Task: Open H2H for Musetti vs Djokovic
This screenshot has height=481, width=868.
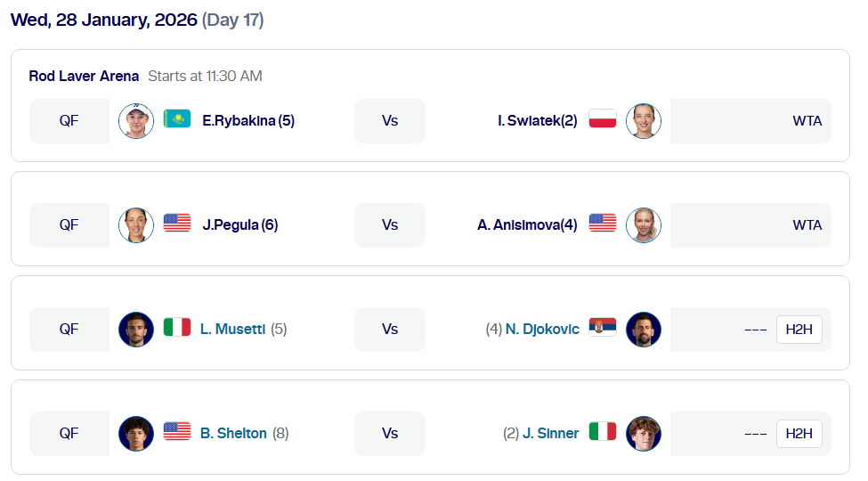Action: 799,330
